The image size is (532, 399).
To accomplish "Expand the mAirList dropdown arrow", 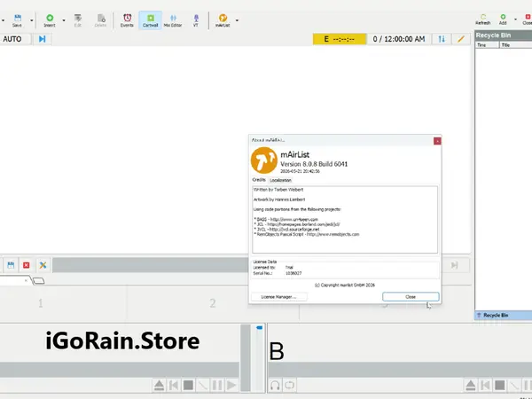I will coord(237,20).
